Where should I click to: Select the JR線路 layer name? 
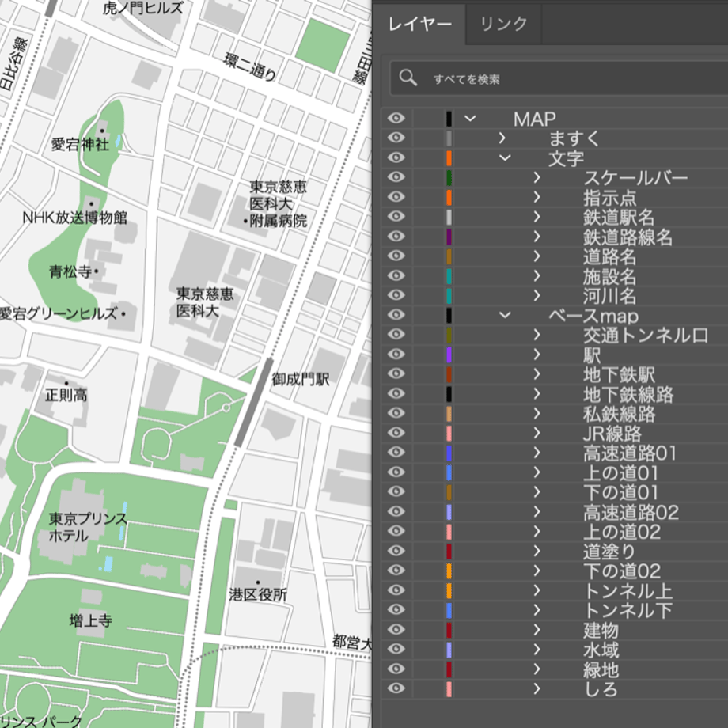612,434
